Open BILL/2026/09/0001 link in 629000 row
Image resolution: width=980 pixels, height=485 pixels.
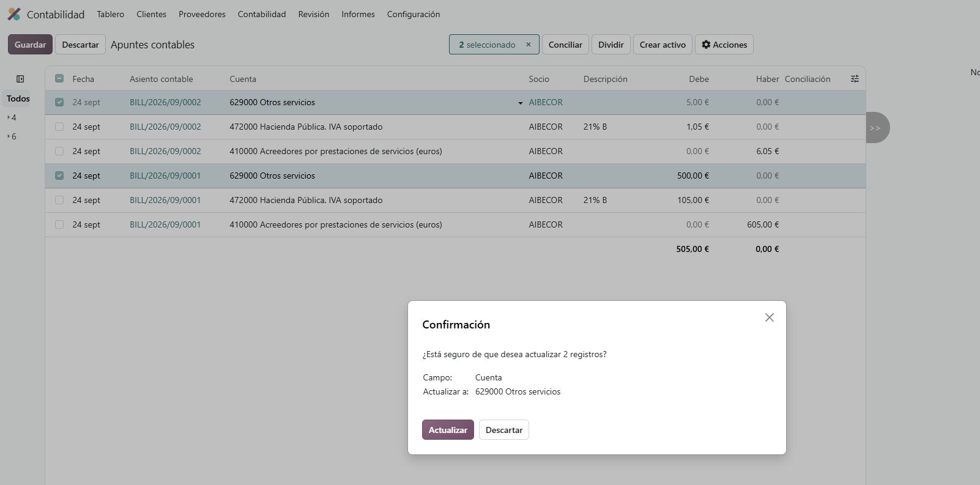[x=165, y=176]
